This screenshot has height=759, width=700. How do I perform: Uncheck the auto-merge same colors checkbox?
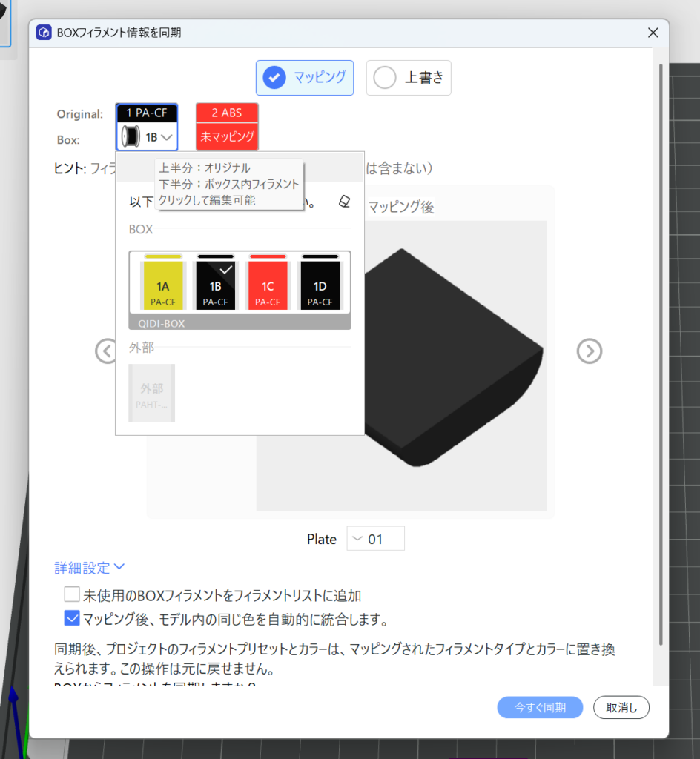72,618
